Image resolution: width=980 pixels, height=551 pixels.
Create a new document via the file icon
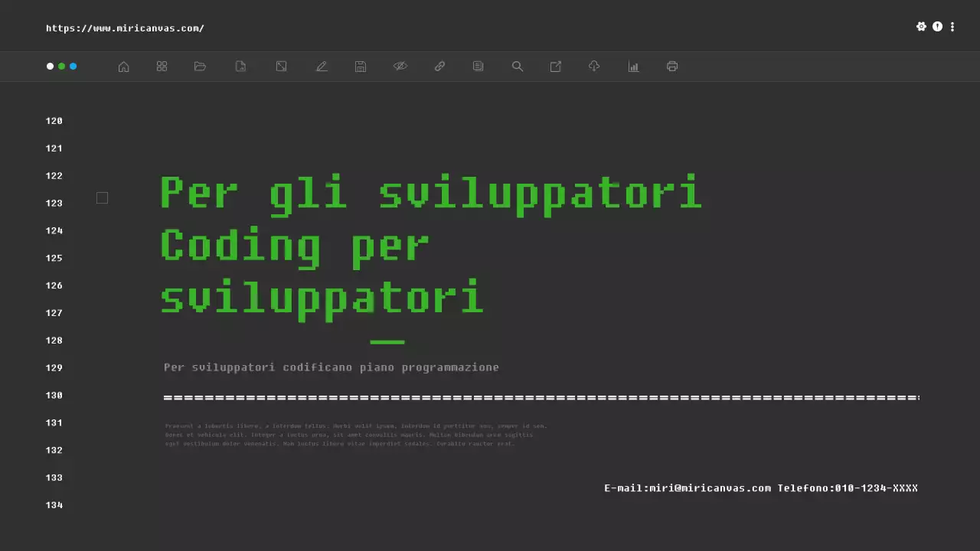point(240,67)
